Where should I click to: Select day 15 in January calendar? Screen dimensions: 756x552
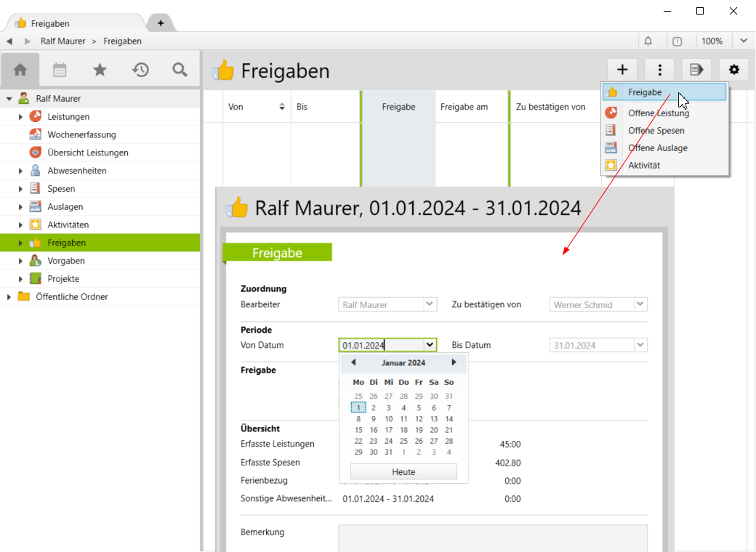(358, 430)
